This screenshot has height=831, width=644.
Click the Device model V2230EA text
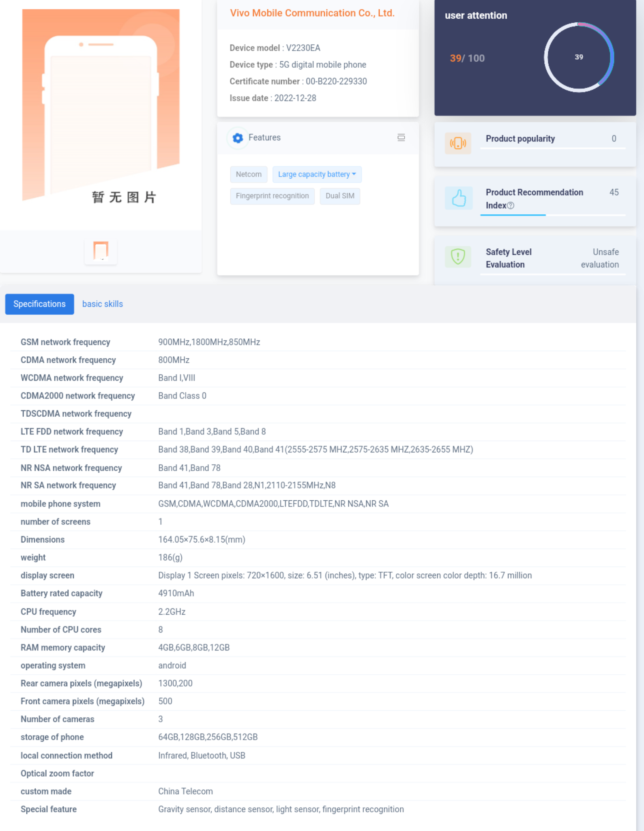coord(275,48)
